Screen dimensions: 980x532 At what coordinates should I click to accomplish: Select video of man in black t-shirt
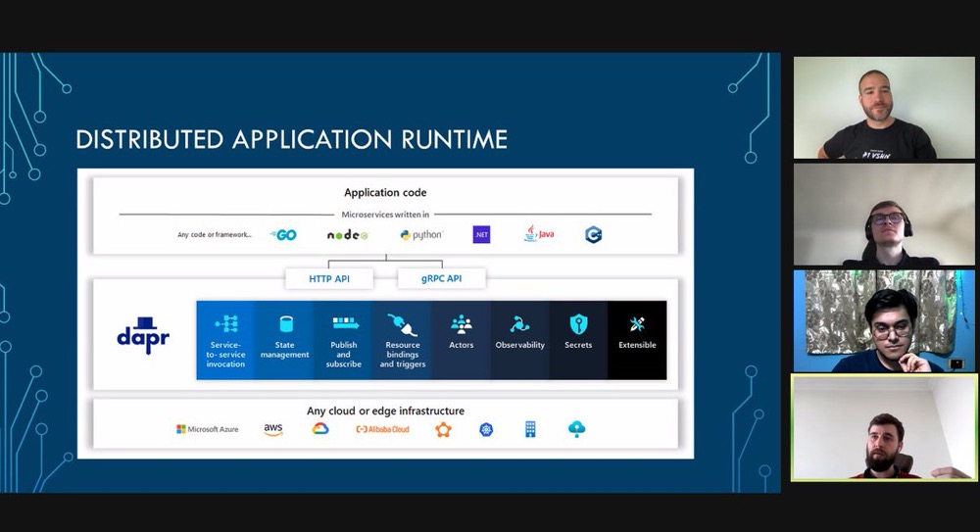(x=884, y=108)
